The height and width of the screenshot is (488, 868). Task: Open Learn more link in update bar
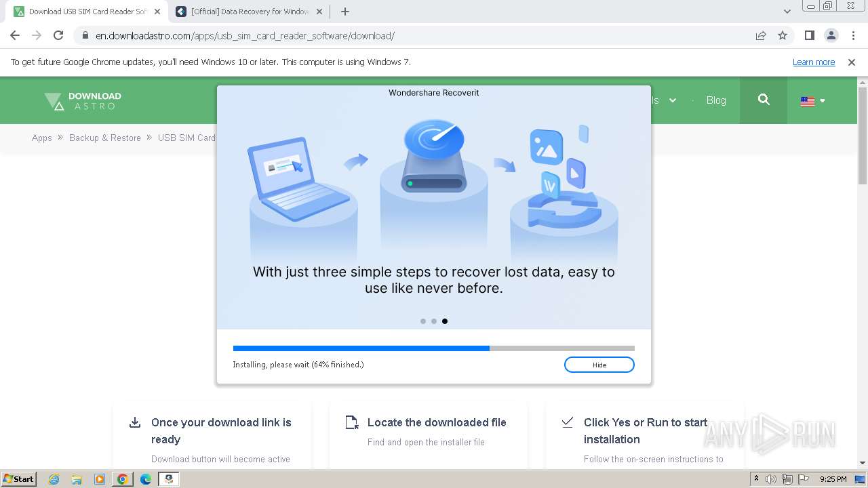814,62
